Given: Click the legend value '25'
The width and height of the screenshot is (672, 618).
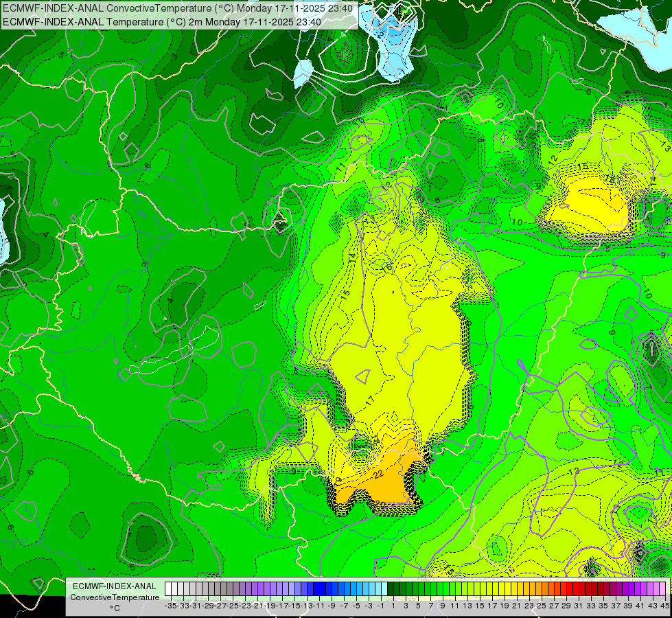Looking at the screenshot, I should [542, 606].
